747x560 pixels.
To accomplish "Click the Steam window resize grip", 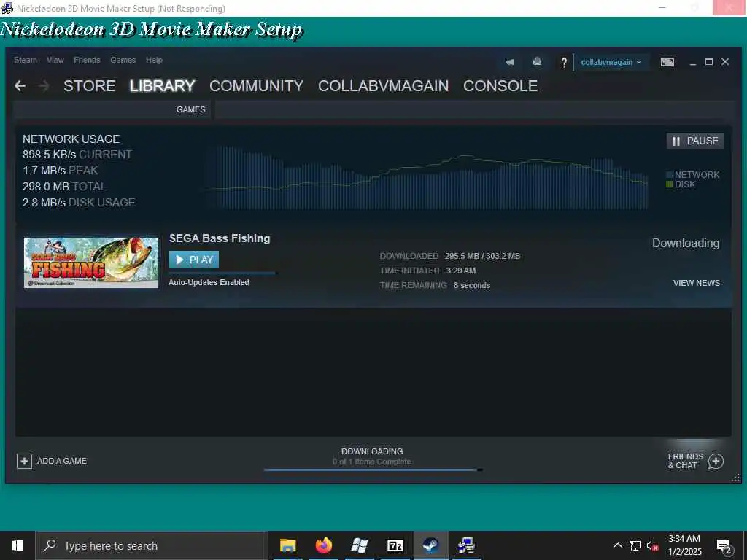I will tap(735, 478).
